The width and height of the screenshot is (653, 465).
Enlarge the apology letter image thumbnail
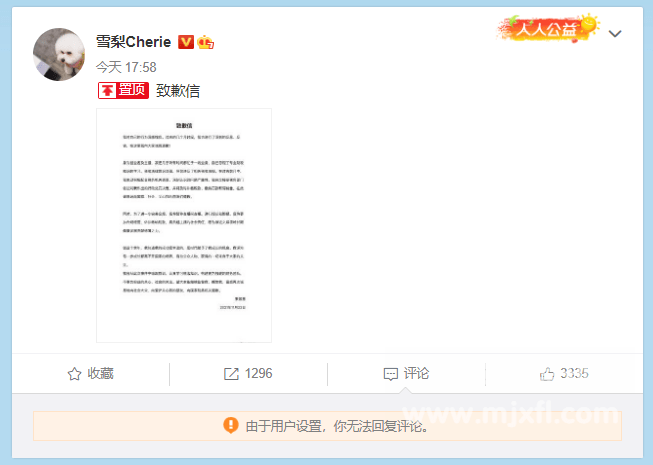(184, 225)
